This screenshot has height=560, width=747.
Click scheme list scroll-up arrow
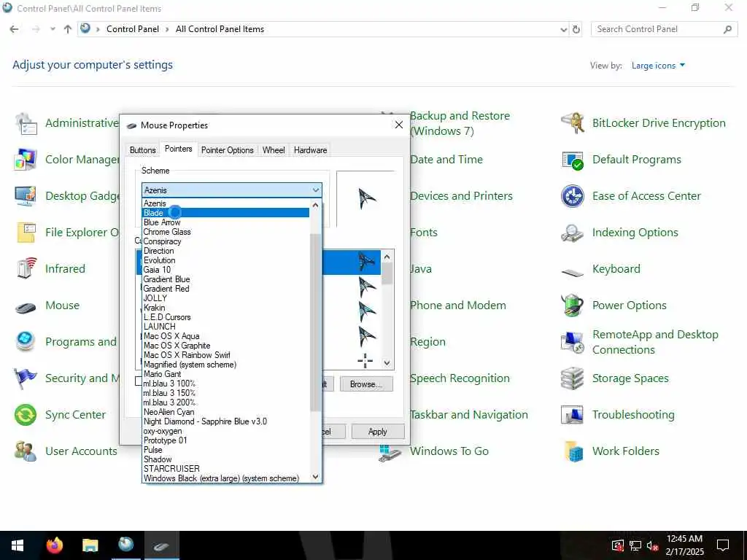point(315,205)
